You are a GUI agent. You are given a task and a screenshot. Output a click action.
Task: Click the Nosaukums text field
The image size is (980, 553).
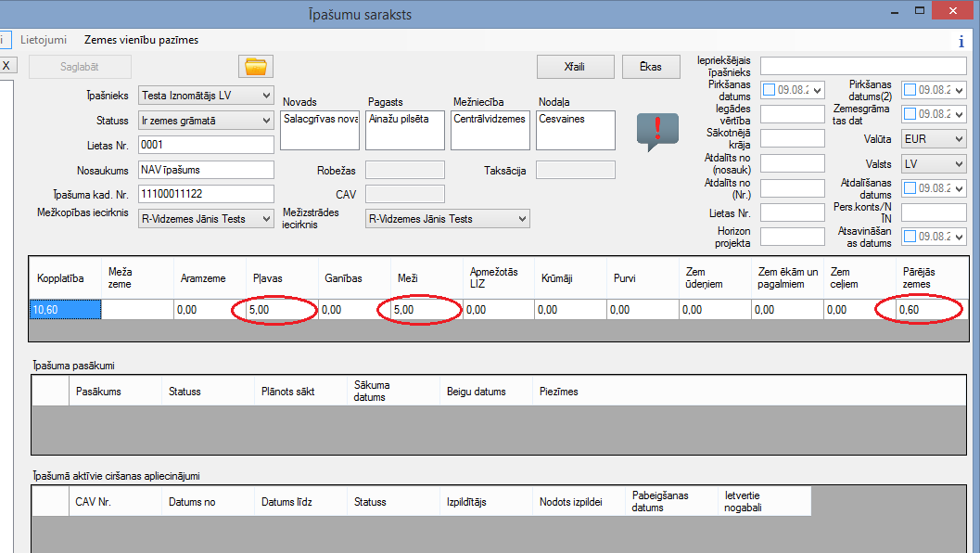pos(206,170)
